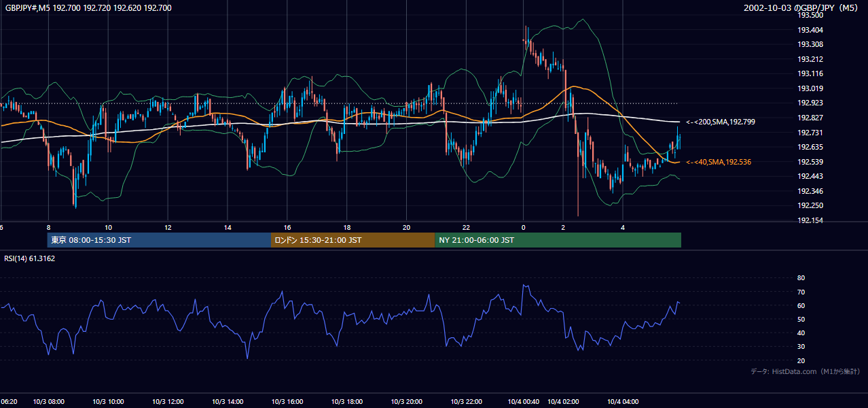Click the 192.731 price axis label

click(810, 133)
